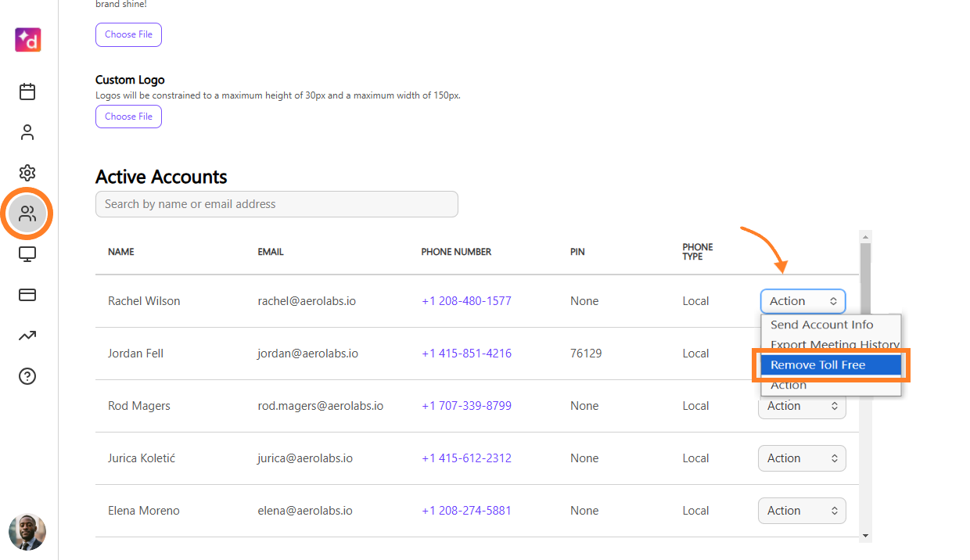This screenshot has height=560, width=970.
Task: Click the table scrollbar up arrow
Action: pyautogui.click(x=865, y=236)
